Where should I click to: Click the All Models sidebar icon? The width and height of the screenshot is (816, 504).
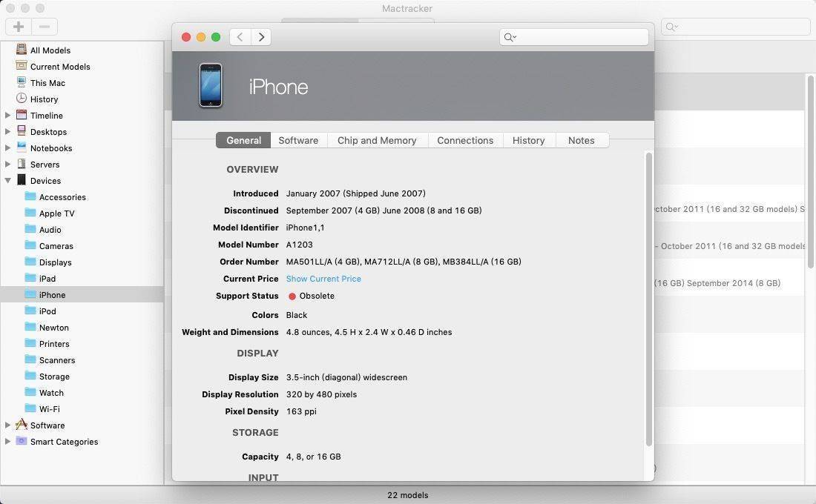click(x=22, y=50)
